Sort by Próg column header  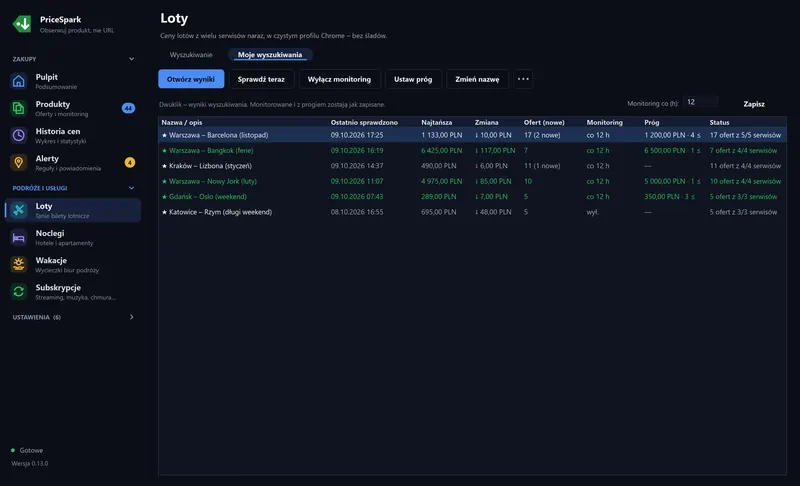click(x=652, y=122)
